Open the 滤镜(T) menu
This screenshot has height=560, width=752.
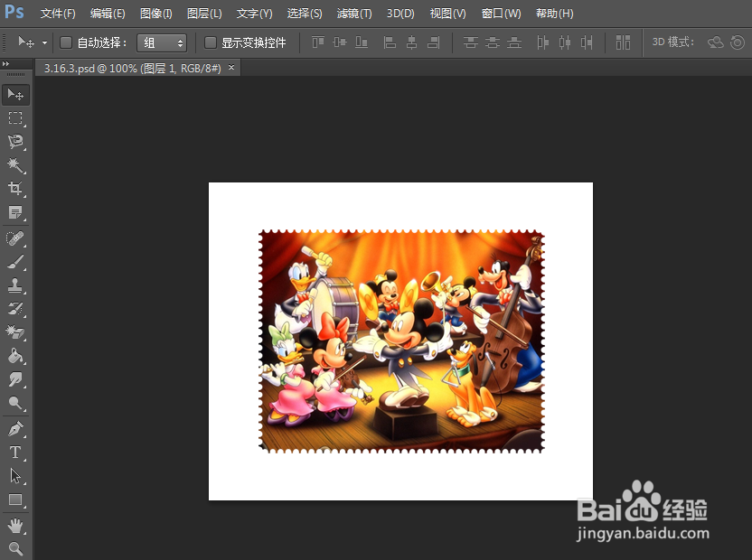(x=354, y=14)
